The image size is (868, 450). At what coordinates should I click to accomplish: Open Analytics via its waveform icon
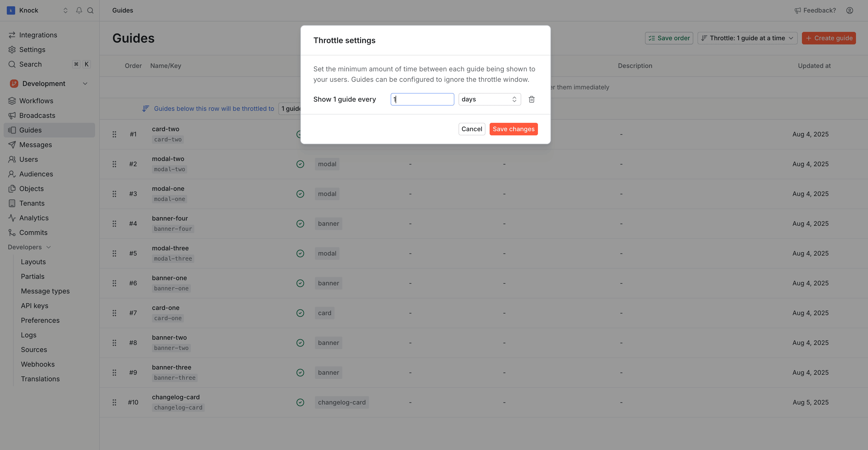point(12,218)
